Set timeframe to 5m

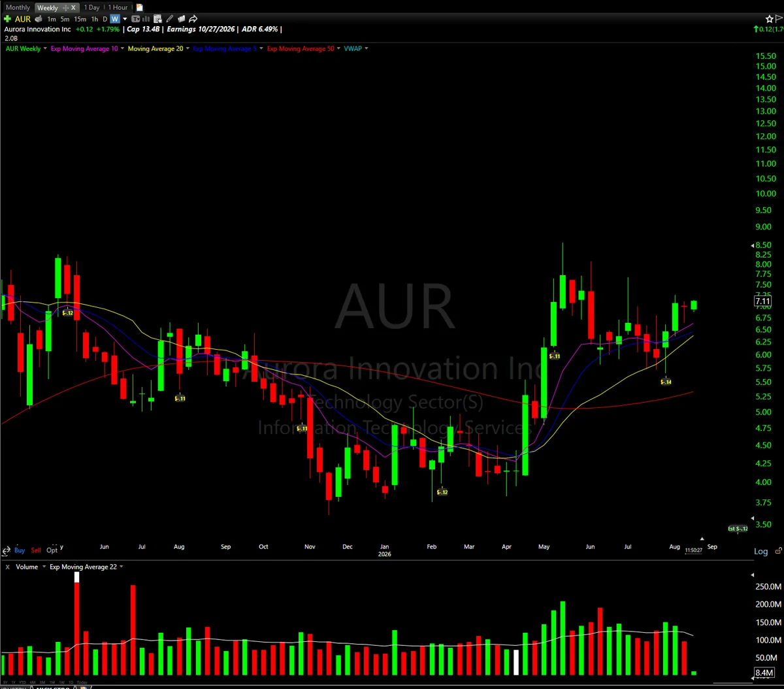(x=65, y=19)
